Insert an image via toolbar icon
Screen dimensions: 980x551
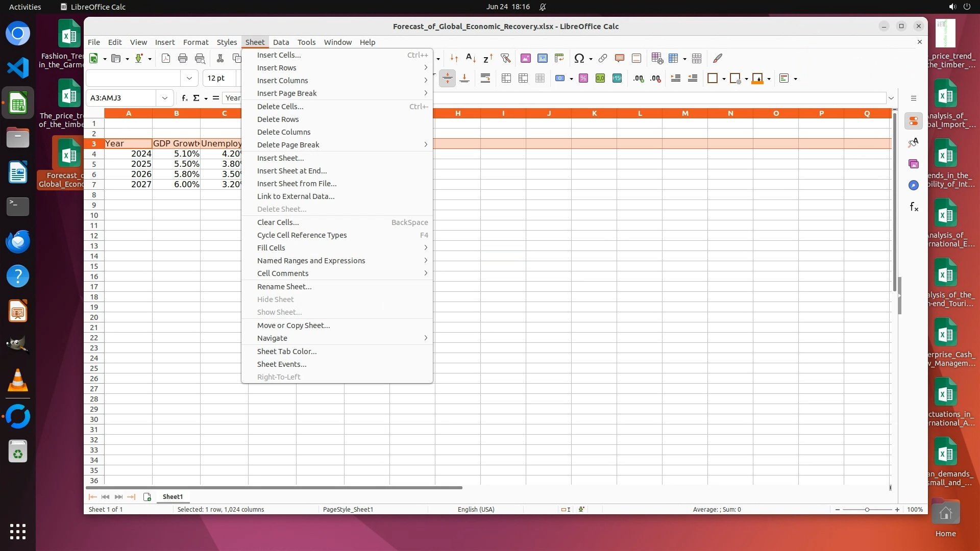(x=525, y=58)
